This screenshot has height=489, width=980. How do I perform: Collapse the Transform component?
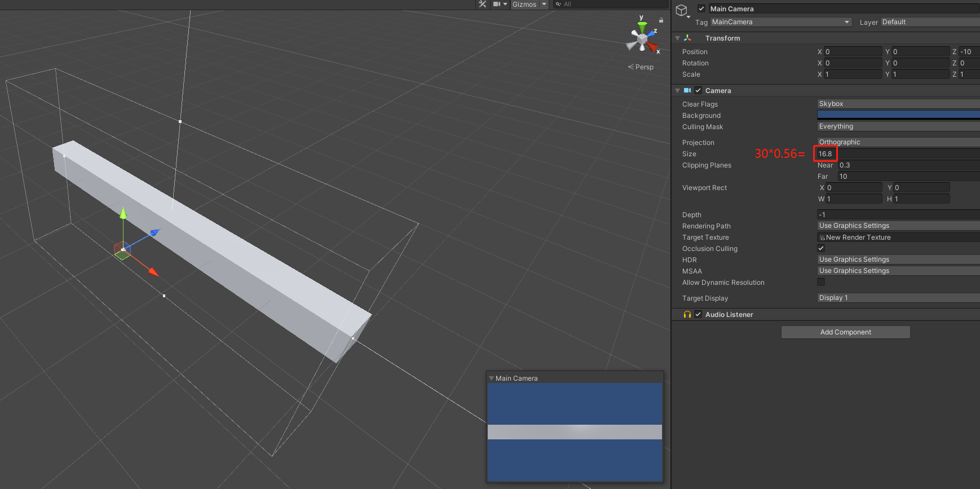(x=678, y=38)
